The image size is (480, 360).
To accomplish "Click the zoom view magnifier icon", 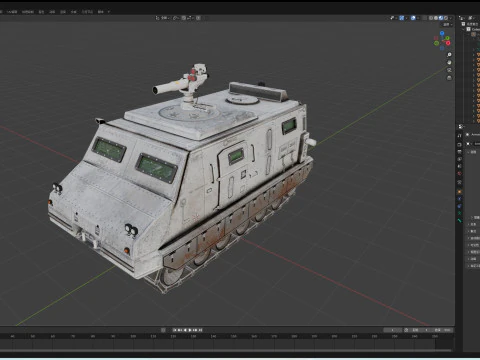I will pos(449,54).
